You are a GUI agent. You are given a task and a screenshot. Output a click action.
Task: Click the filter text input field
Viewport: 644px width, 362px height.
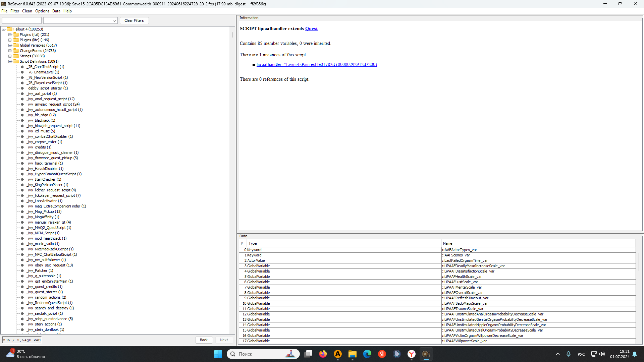point(22,21)
